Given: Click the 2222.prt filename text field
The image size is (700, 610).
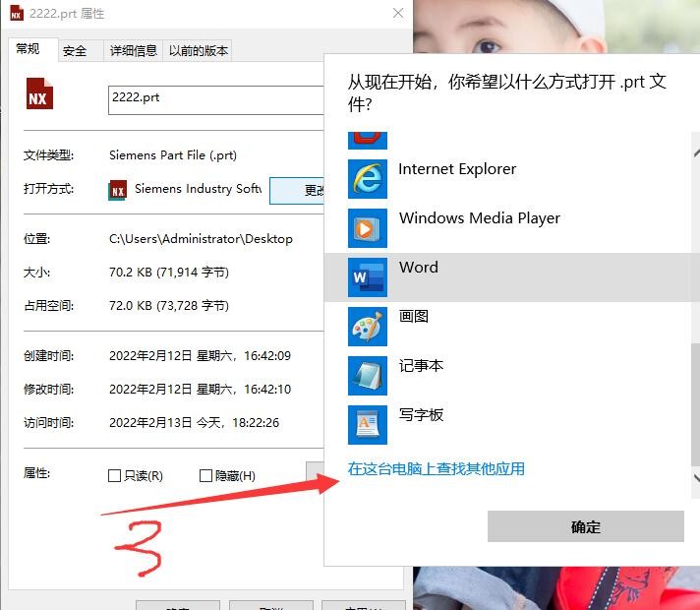Looking at the screenshot, I should (x=216, y=99).
